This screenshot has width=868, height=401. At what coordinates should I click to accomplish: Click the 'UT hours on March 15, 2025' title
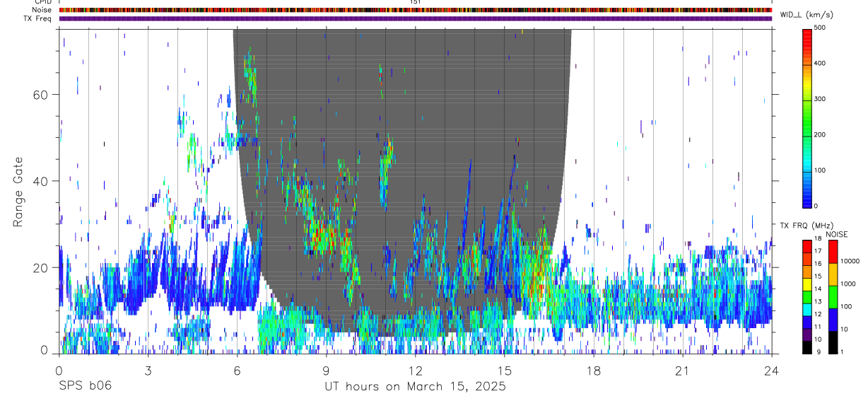tap(415, 387)
